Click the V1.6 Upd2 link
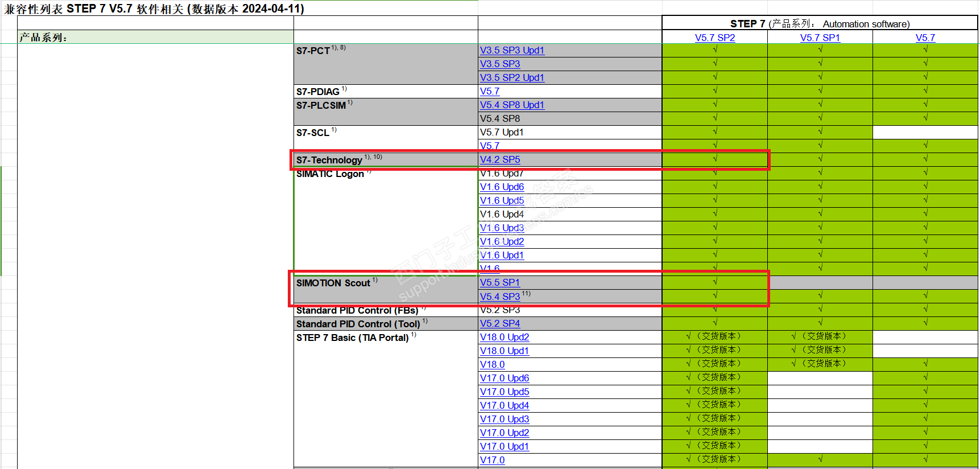The width and height of the screenshot is (980, 469). click(502, 241)
